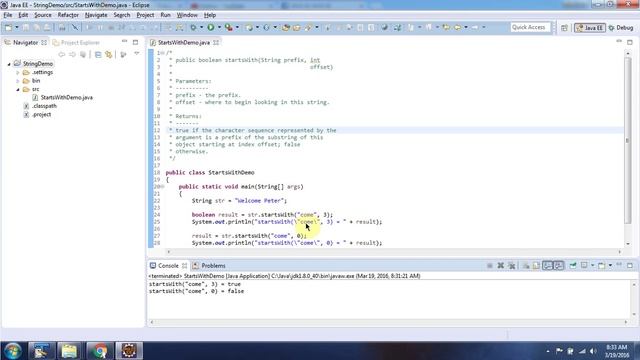Open the New wizard dropdown arrow
The image size is (640, 360).
coord(17,27)
